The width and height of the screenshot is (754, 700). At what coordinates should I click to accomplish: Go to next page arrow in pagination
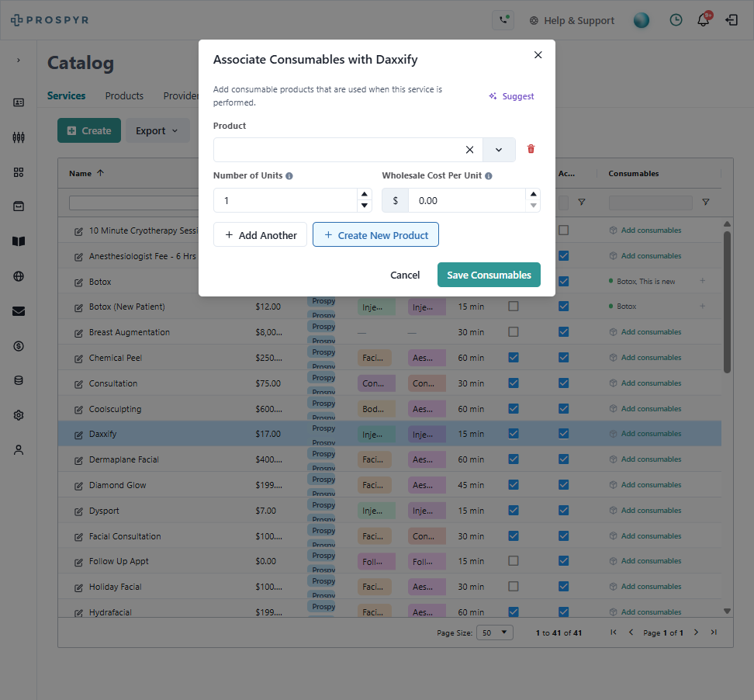(x=696, y=632)
